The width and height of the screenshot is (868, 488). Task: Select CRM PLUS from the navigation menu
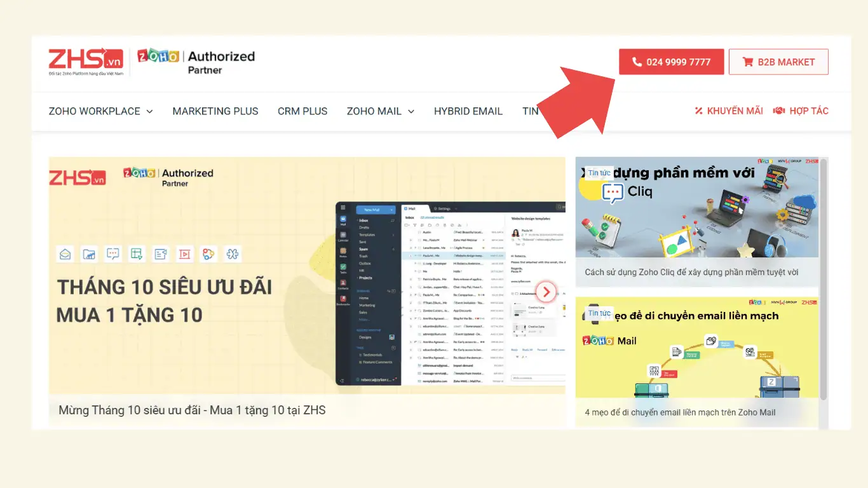tap(302, 111)
